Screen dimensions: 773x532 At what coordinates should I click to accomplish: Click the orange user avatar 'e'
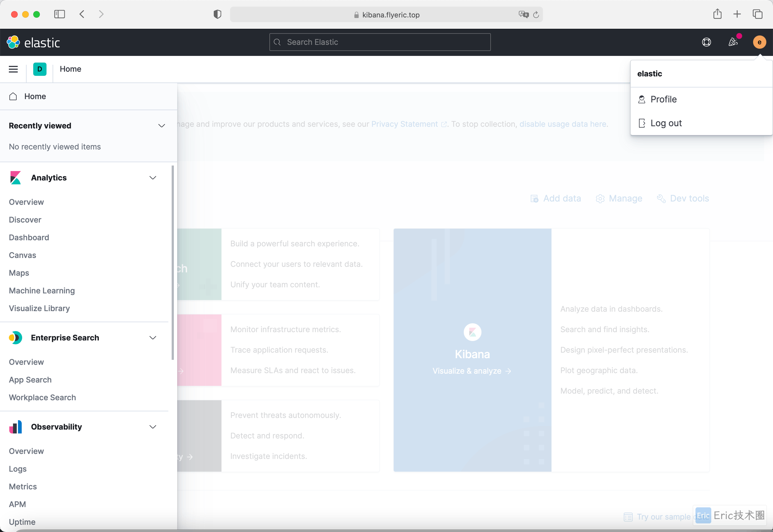(x=759, y=42)
